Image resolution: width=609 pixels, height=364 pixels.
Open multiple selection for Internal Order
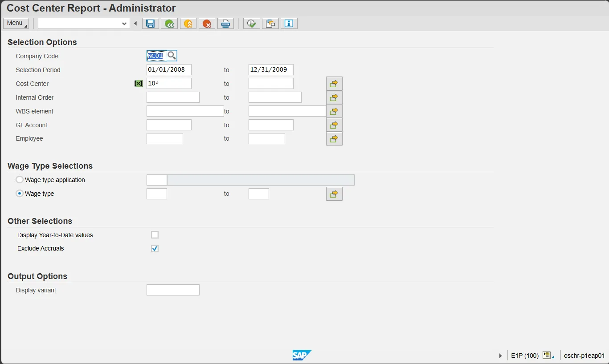pos(334,97)
